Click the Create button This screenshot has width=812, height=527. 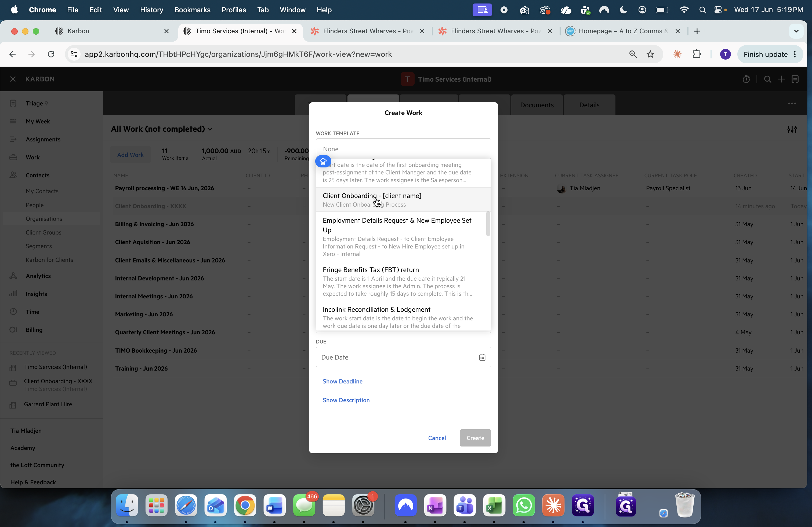[475, 438]
